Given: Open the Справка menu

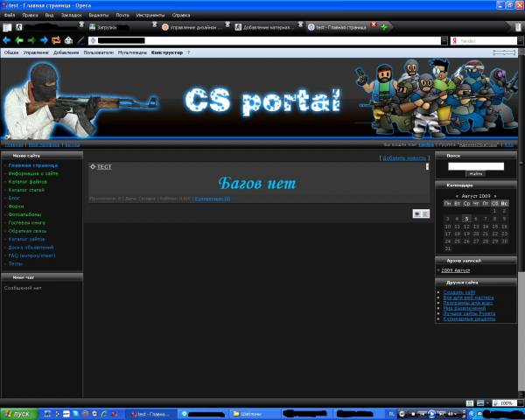Looking at the screenshot, I should [x=181, y=16].
